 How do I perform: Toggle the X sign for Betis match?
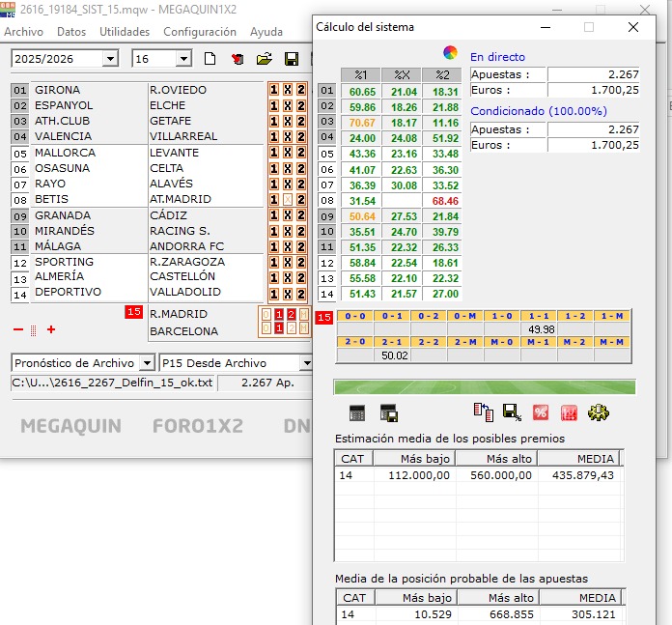click(x=288, y=200)
